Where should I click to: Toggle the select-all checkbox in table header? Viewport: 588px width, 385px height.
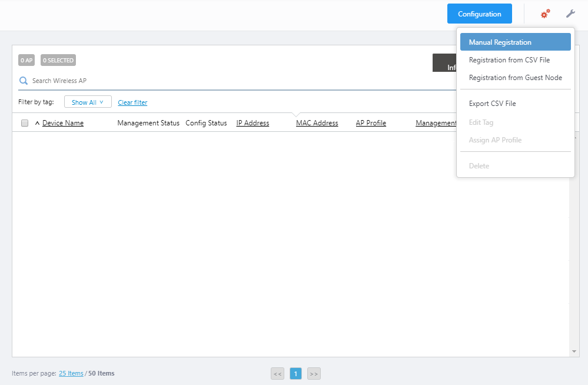25,123
